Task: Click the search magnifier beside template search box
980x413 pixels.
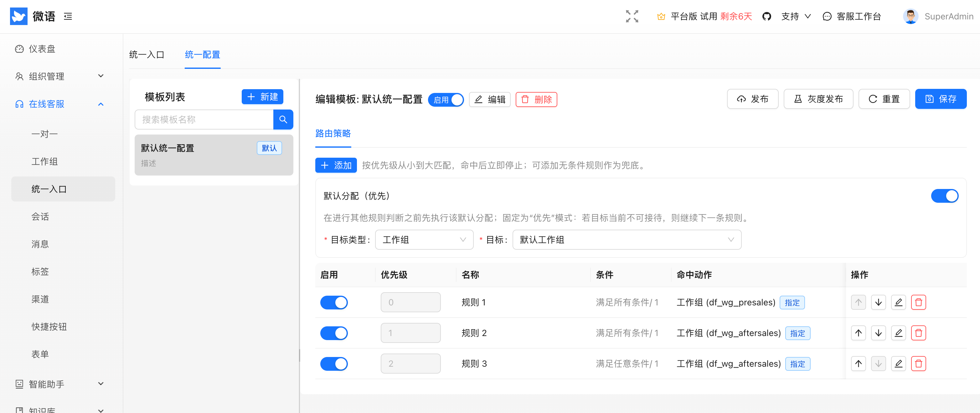Action: 283,120
